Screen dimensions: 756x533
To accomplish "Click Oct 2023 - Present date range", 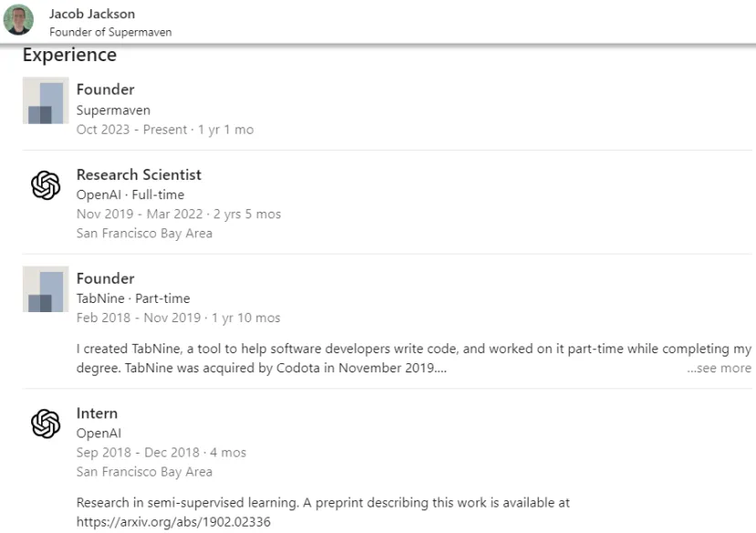I will [131, 130].
